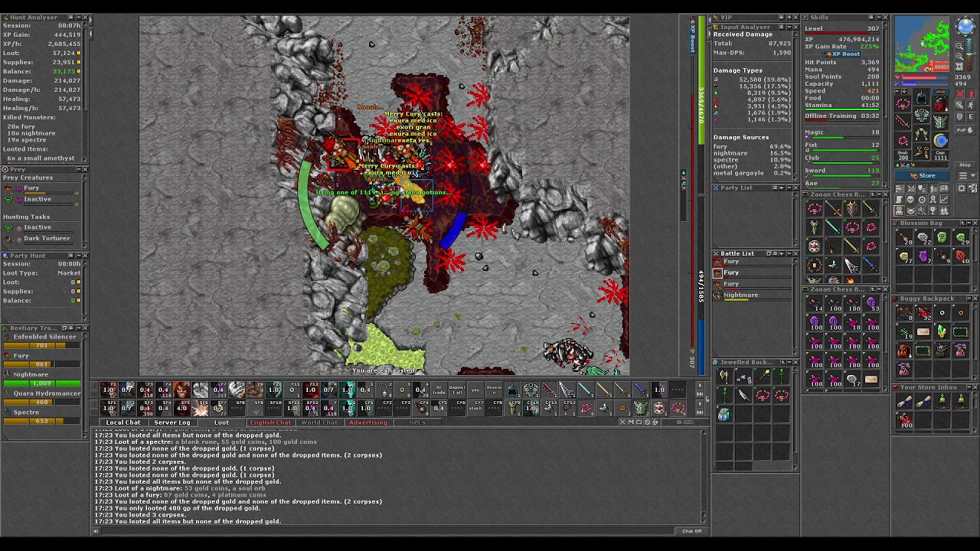The height and width of the screenshot is (551, 980).
Task: Click the deposit all action button
Action: pyautogui.click(x=457, y=390)
